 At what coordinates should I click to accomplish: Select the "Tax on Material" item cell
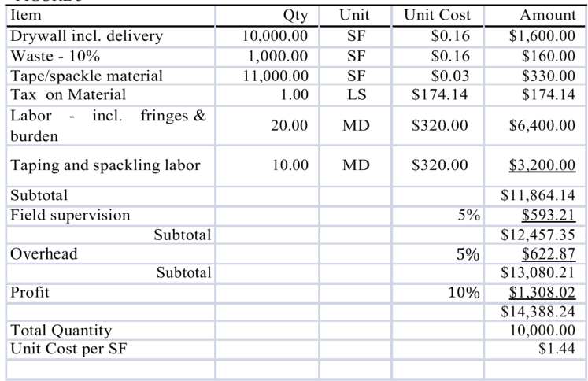63,95
